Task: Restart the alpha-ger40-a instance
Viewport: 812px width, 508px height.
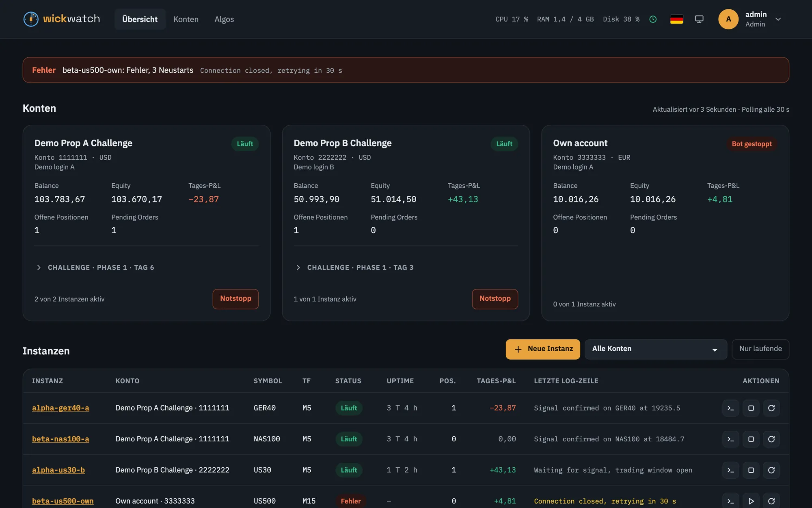Action: 771,408
